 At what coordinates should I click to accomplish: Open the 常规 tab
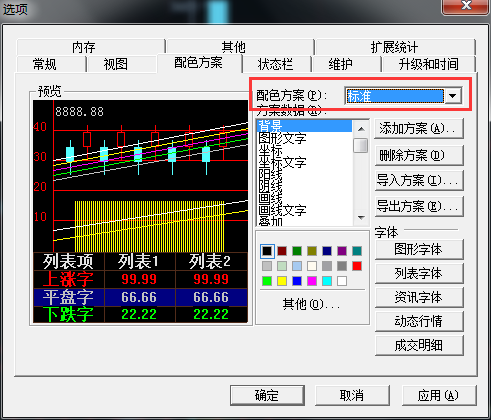pos(51,64)
